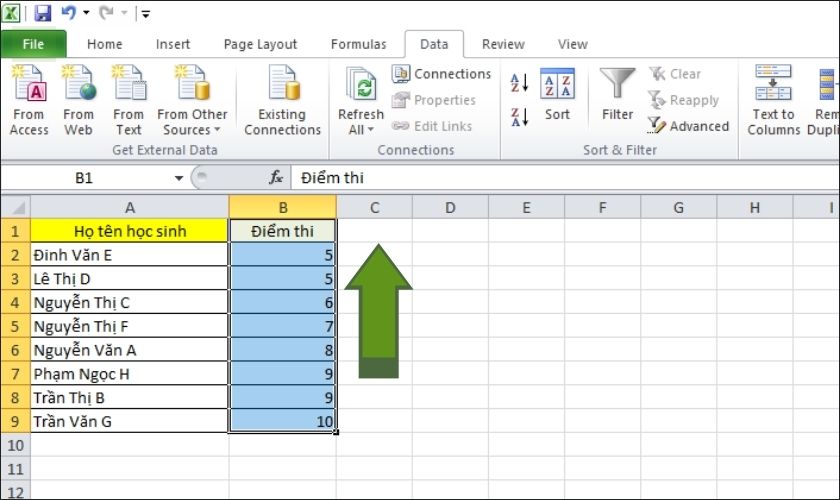Select column A header
The height and width of the screenshot is (500, 840).
pos(130,207)
